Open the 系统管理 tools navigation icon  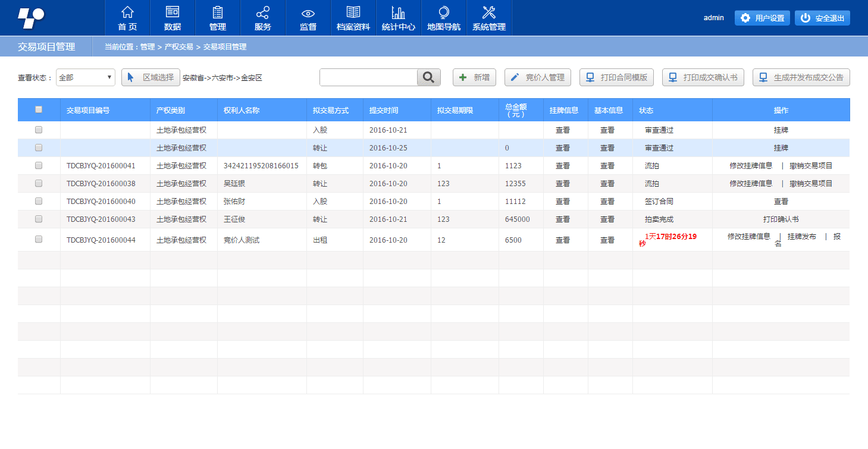(x=489, y=18)
